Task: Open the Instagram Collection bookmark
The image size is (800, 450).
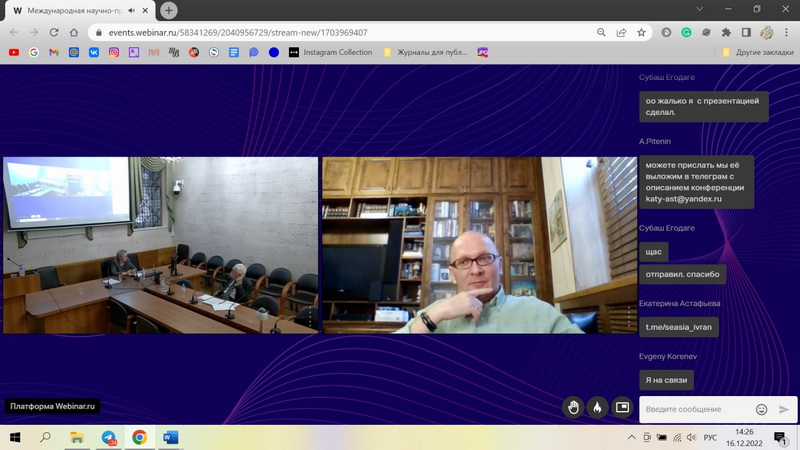Action: (x=331, y=52)
